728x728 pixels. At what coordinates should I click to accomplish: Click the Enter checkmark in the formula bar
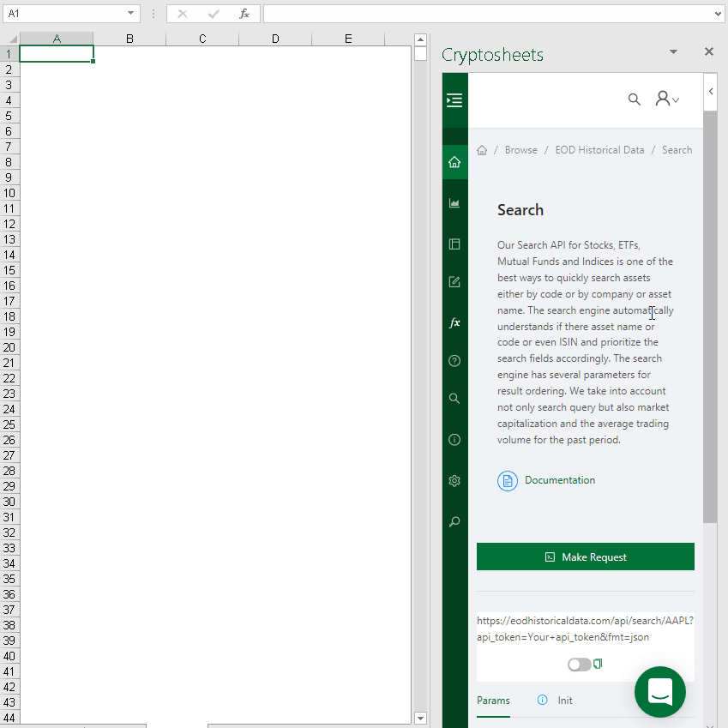coord(214,14)
